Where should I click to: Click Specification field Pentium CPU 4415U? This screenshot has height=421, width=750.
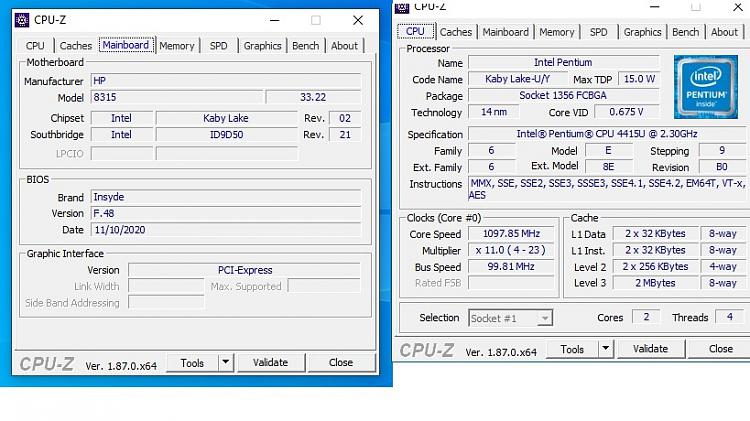point(607,134)
